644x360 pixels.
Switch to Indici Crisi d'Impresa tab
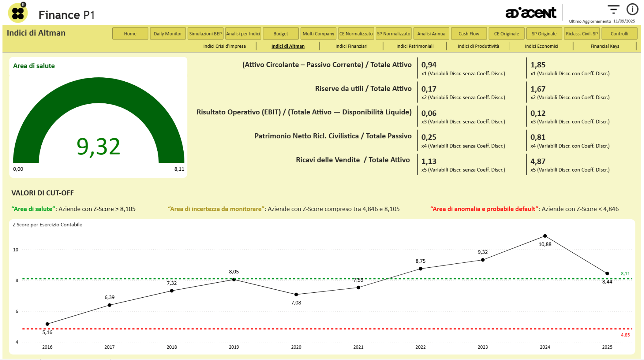point(224,46)
